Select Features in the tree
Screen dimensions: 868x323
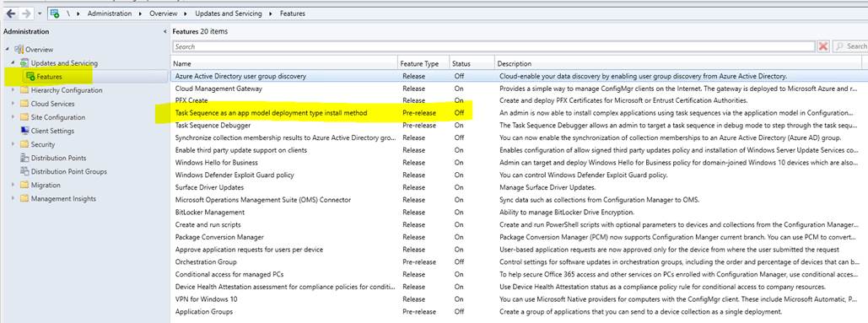tap(49, 77)
